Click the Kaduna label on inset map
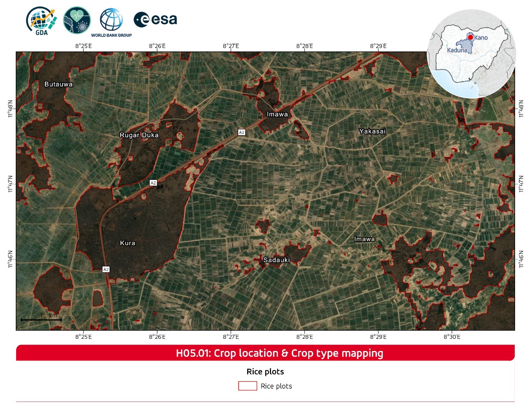Viewport: 532px width, 412px height. tap(457, 50)
